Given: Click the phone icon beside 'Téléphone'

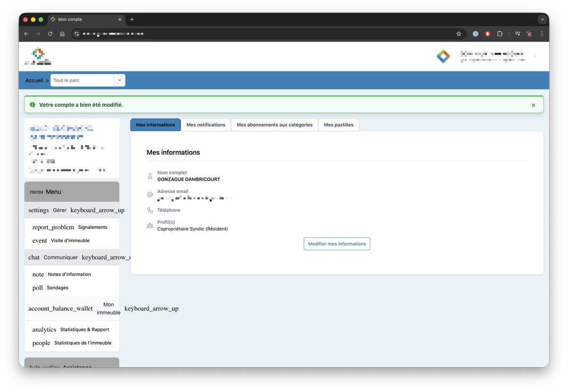Looking at the screenshot, I should coord(150,210).
